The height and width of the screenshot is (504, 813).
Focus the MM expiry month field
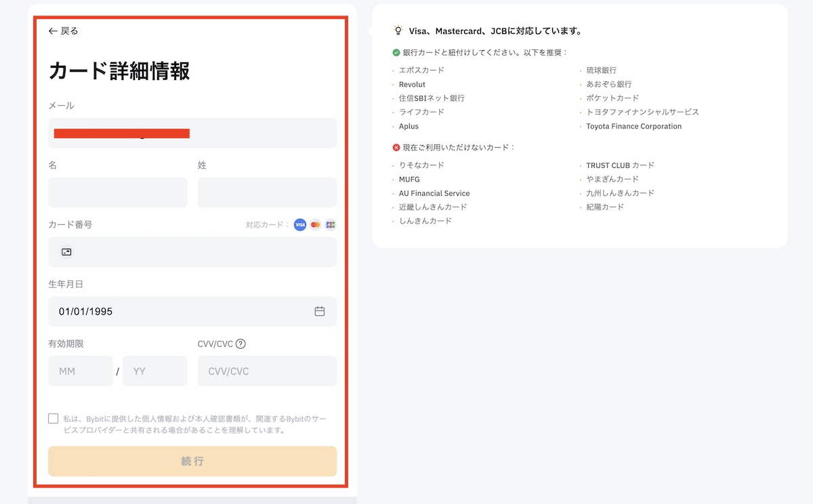[x=81, y=371]
